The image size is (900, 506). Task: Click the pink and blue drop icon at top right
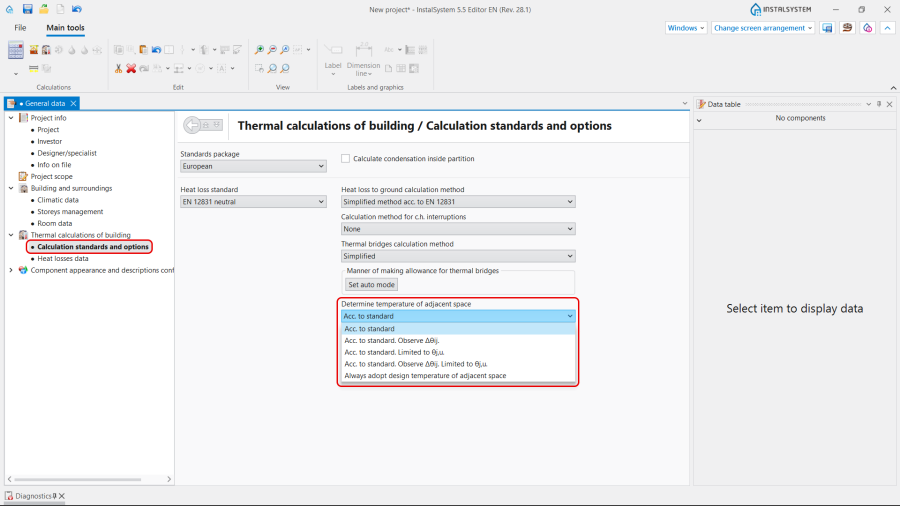coord(867,28)
